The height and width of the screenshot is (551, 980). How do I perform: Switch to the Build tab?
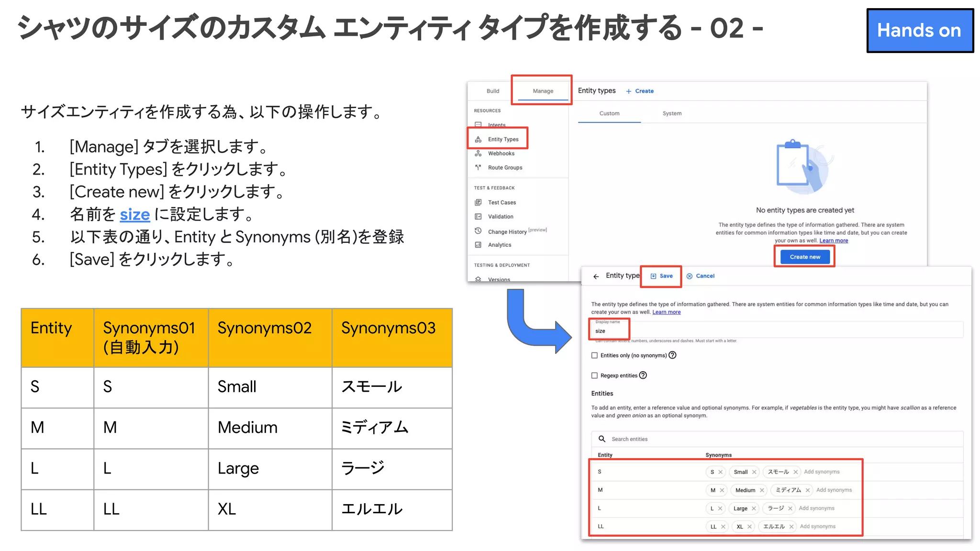(x=493, y=91)
